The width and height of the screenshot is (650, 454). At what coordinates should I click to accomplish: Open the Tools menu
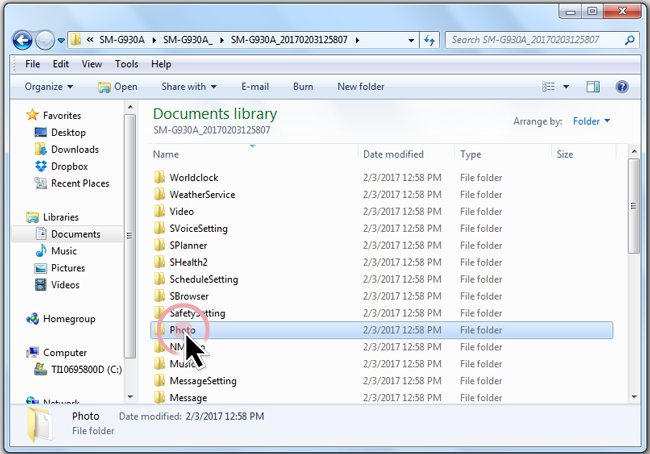point(126,64)
